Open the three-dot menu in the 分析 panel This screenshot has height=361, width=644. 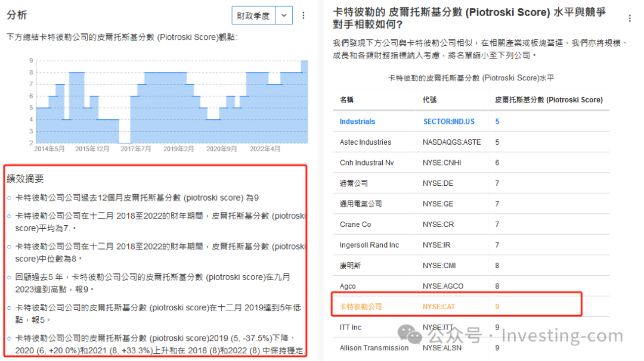(304, 15)
